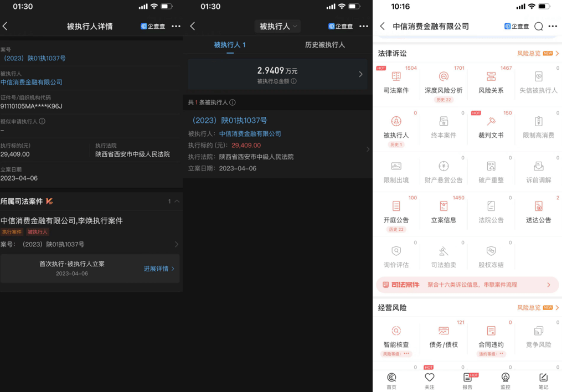Go back from 中信消费金融有限公司 page
This screenshot has width=562, height=392.
[x=383, y=26]
